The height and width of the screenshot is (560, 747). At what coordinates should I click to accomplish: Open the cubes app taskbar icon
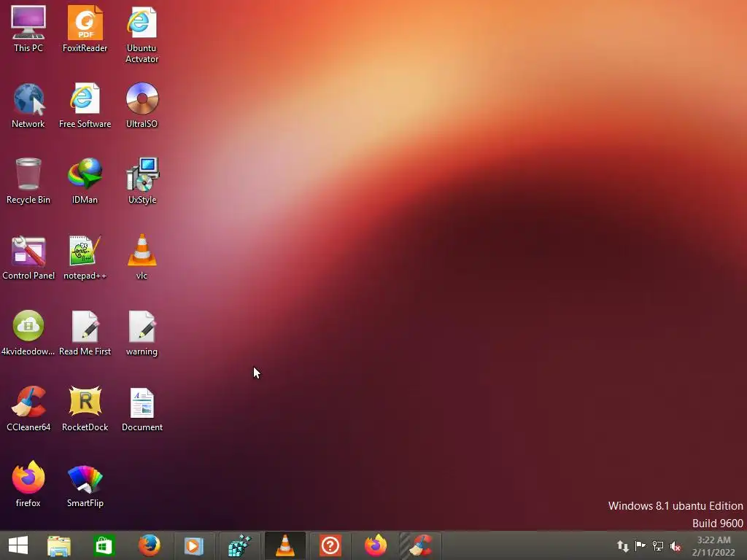tap(239, 545)
